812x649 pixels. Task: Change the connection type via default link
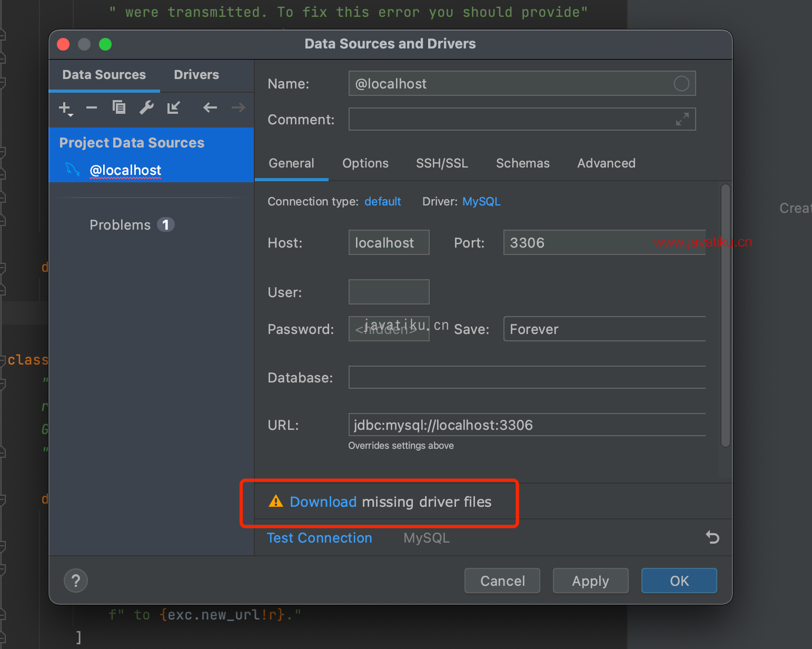point(383,202)
